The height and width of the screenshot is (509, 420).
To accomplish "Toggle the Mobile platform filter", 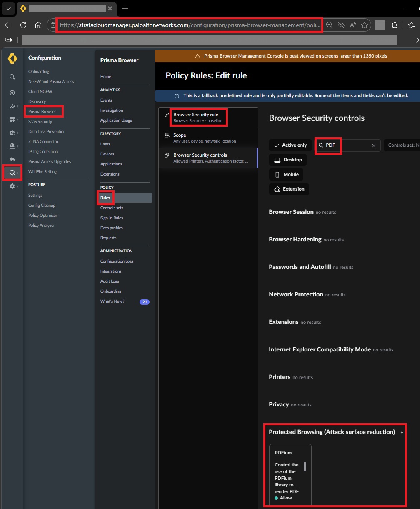I will tap(286, 174).
